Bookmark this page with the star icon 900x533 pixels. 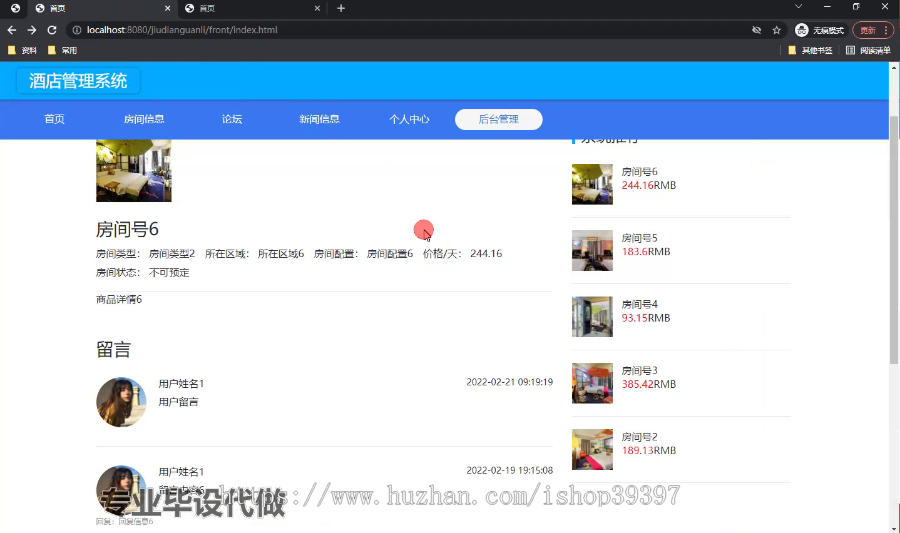pyautogui.click(x=777, y=30)
